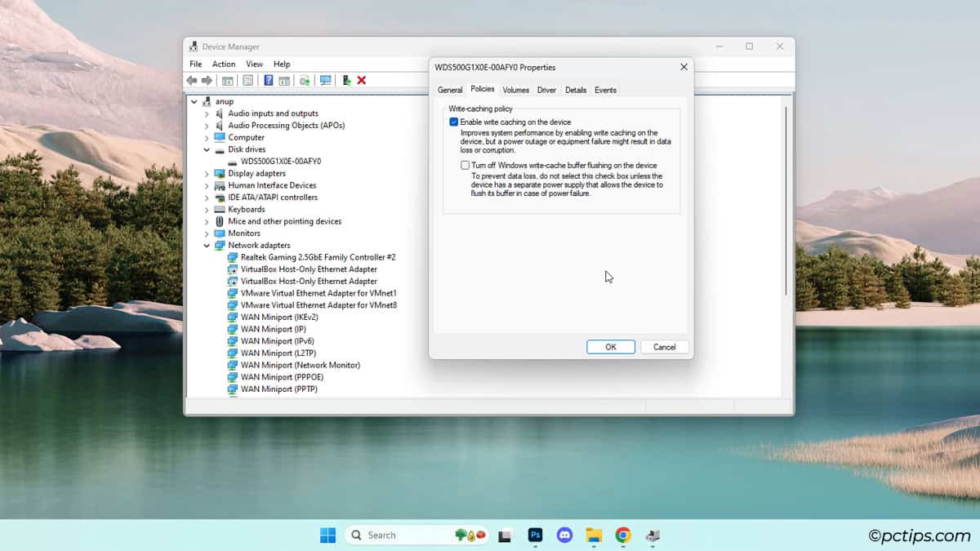Expand Display adapters

click(207, 174)
